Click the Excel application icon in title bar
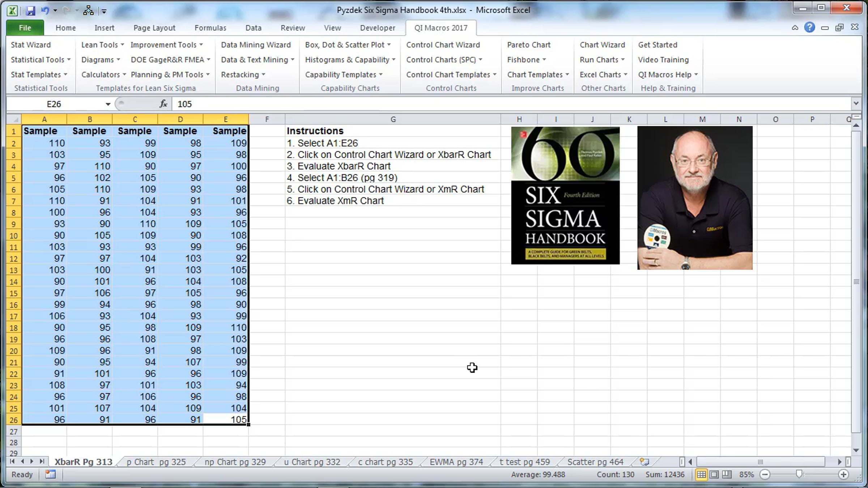868x488 pixels. [x=12, y=10]
